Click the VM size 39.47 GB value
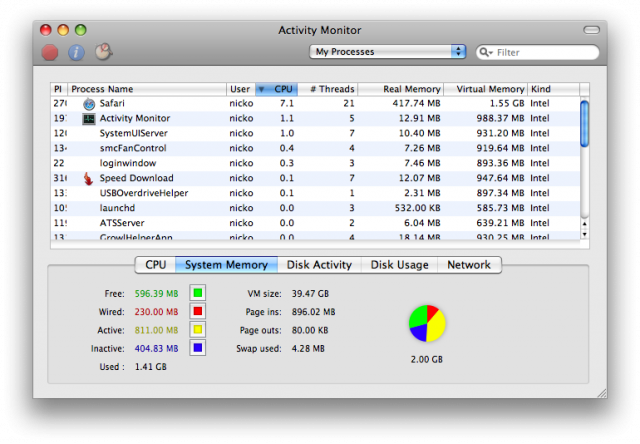 coord(310,294)
